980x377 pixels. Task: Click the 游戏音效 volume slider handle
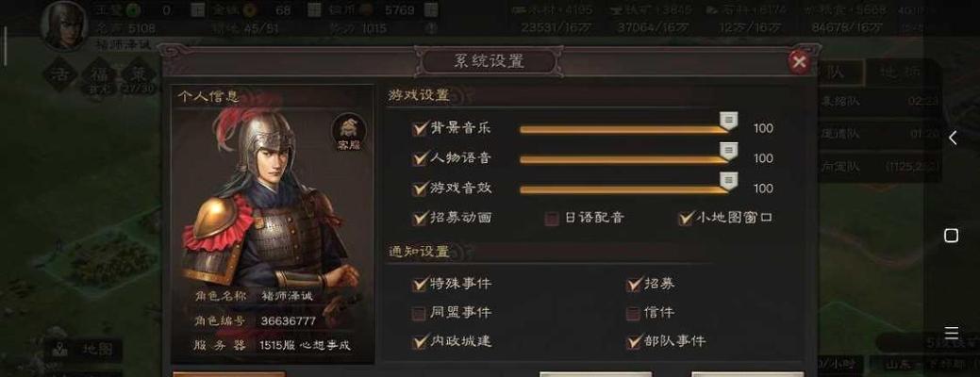[728, 182]
